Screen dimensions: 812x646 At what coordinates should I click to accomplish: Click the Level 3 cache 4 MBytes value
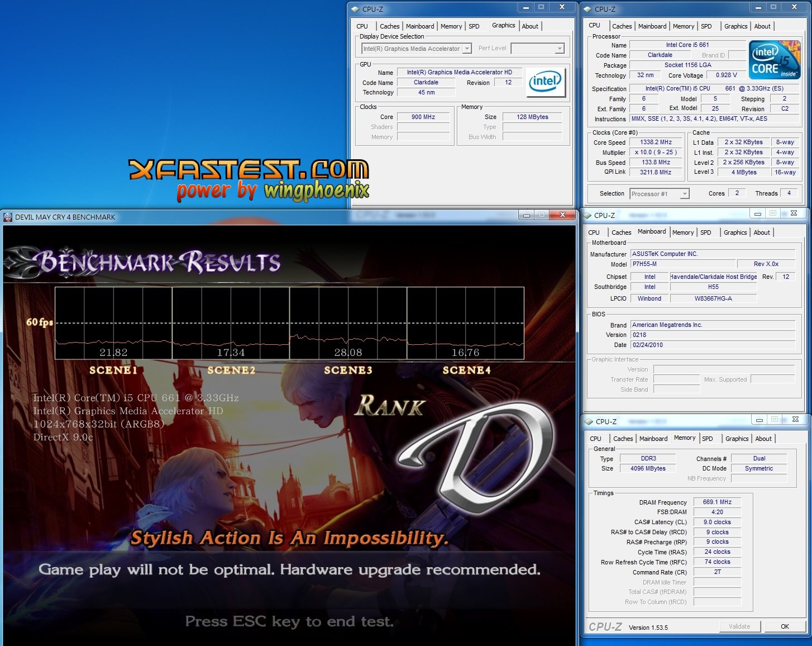click(744, 172)
